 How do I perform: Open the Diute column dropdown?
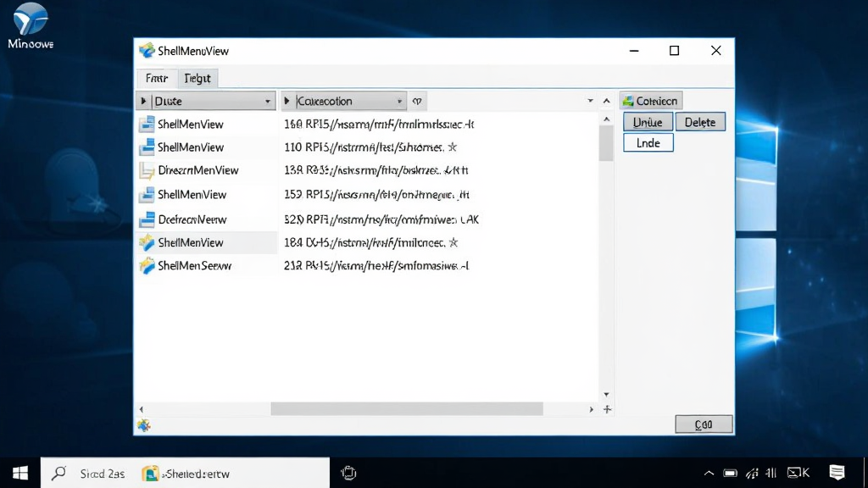click(267, 102)
